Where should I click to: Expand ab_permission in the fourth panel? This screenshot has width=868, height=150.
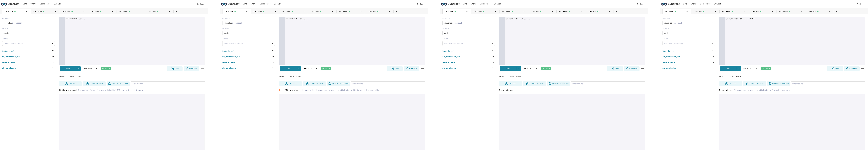tap(713, 68)
